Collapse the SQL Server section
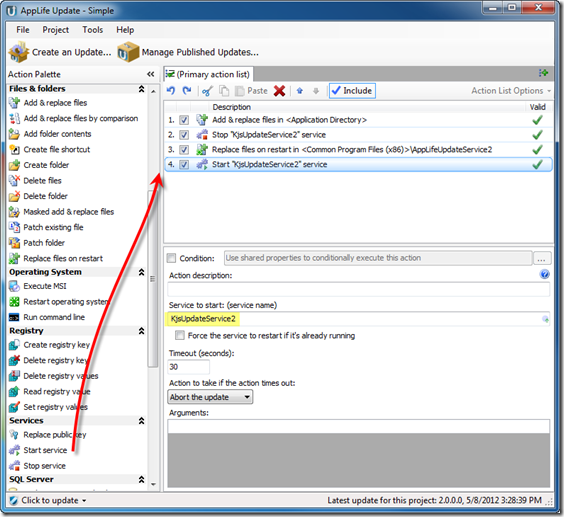Screen dimensions: 564x517 [x=142, y=479]
